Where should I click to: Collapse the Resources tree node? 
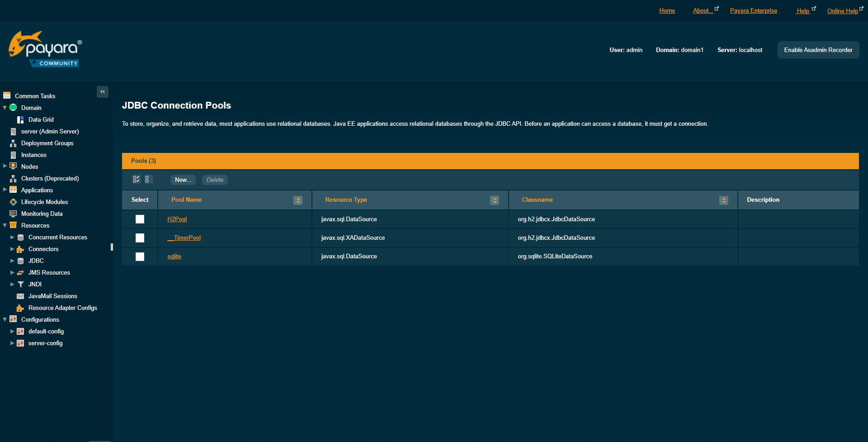click(x=5, y=225)
